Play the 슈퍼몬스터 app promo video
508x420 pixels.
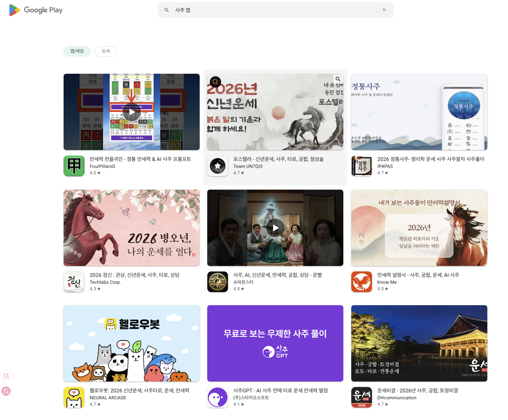click(275, 228)
